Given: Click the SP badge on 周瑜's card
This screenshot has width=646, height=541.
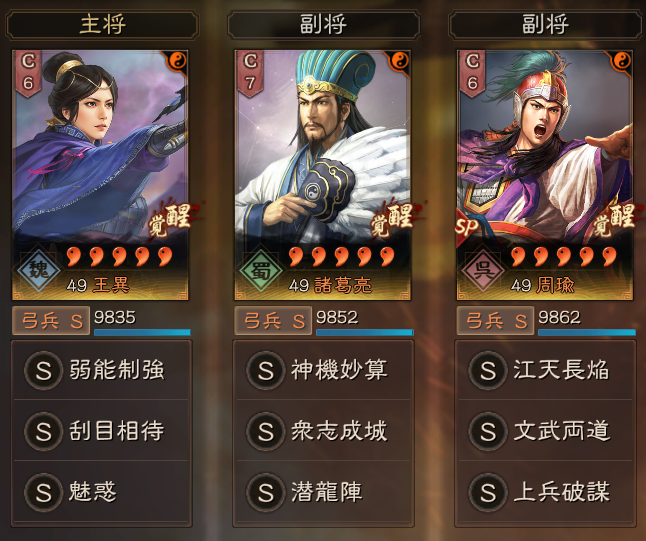Looking at the screenshot, I should click(x=467, y=226).
